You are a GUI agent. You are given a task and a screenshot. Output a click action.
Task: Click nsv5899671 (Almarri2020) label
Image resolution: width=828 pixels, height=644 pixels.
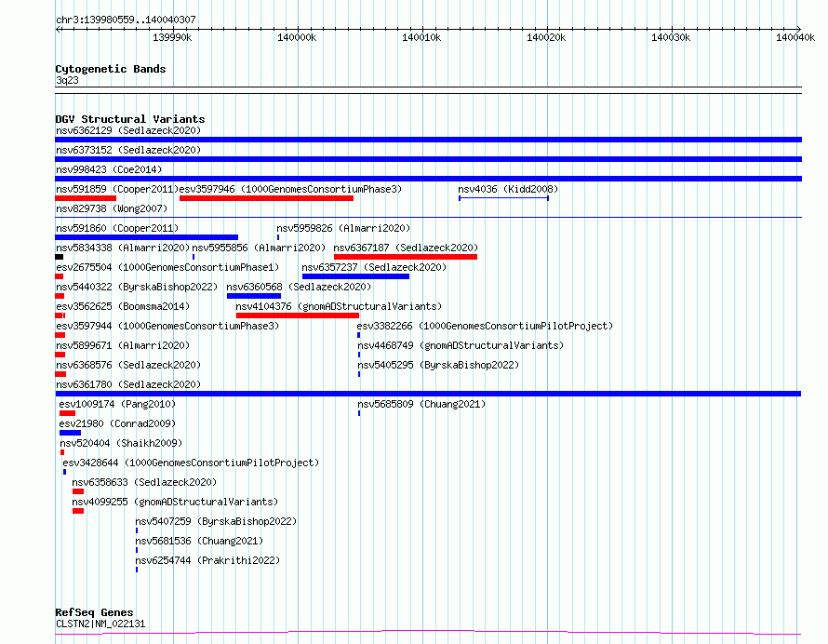click(x=123, y=345)
